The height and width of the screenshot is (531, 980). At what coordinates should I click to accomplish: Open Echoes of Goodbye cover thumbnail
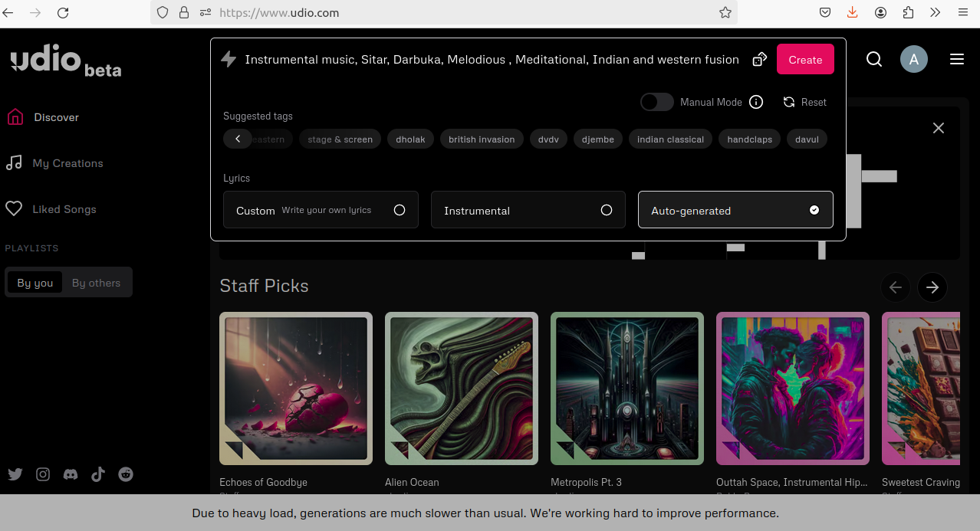(296, 388)
